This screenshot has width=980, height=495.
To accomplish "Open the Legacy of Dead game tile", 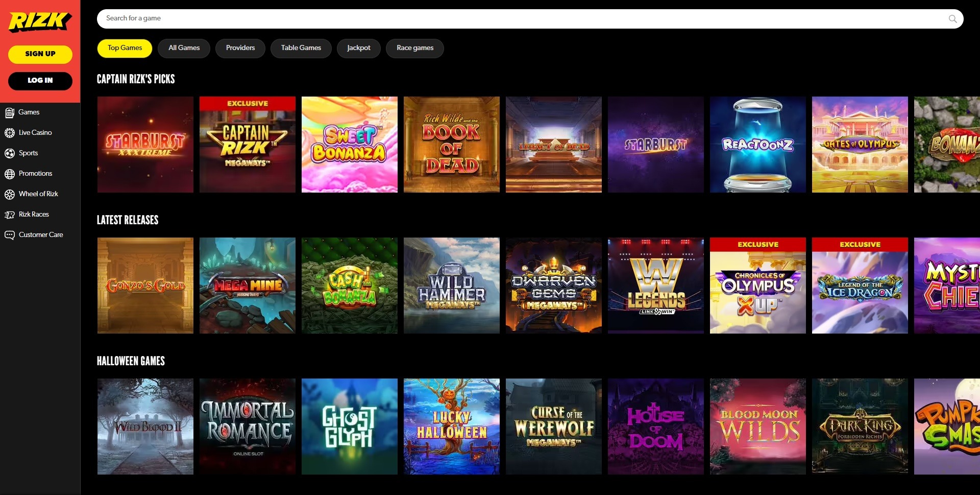I will click(554, 145).
